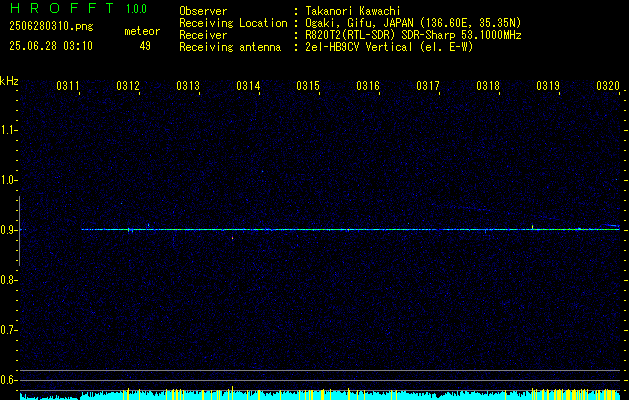Click the HROFFT title text
Viewport: 629px width, 400px height.
(62, 8)
